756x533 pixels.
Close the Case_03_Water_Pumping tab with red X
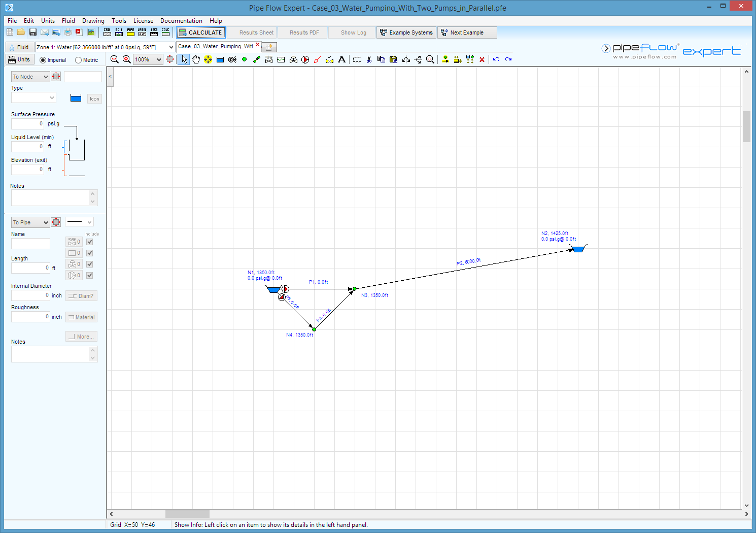pyautogui.click(x=258, y=45)
